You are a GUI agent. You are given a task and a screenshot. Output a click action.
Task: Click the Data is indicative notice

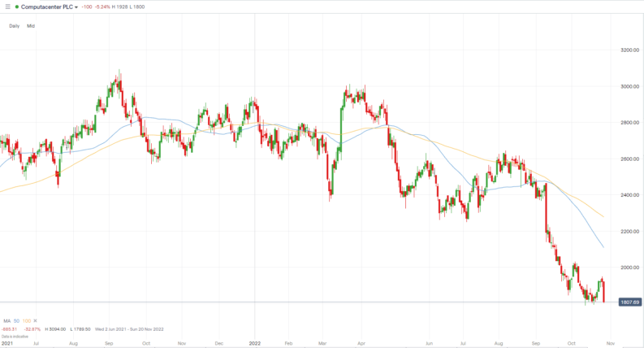coord(14,335)
